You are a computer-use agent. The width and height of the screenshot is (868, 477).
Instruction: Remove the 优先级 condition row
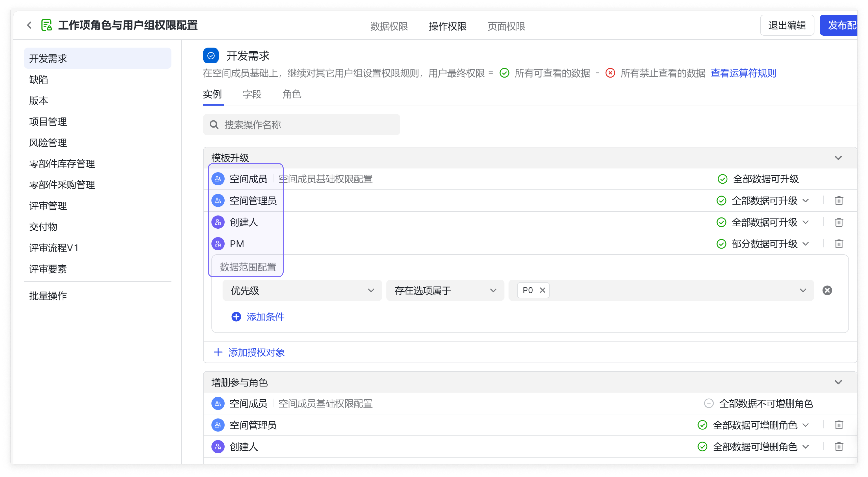tap(827, 290)
